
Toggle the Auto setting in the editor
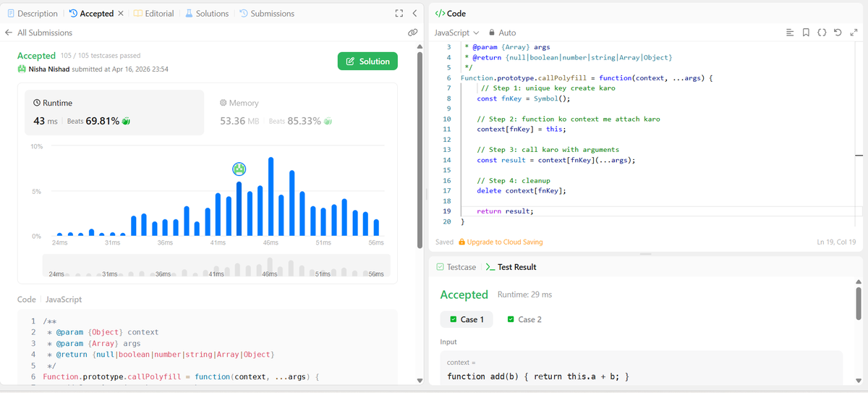point(503,33)
